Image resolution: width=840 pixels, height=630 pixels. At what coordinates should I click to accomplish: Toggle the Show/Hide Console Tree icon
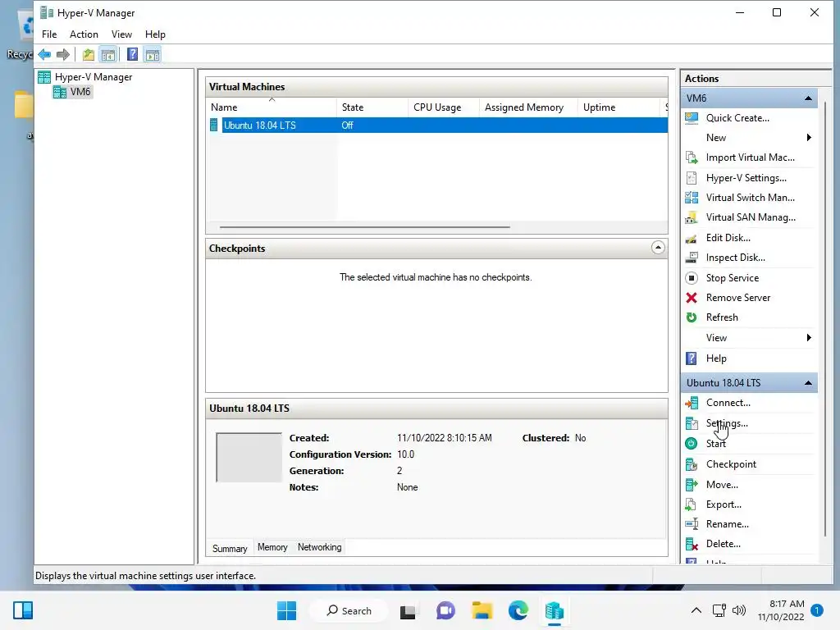108,55
